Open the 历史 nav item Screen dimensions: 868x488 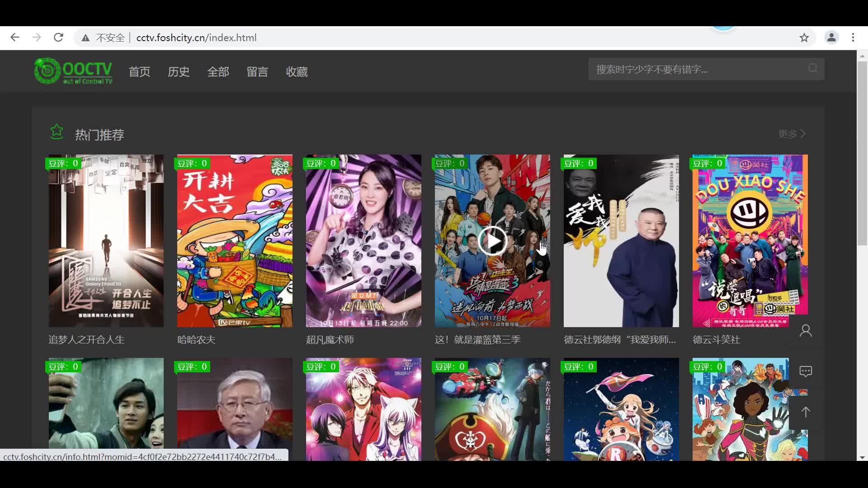(x=179, y=71)
